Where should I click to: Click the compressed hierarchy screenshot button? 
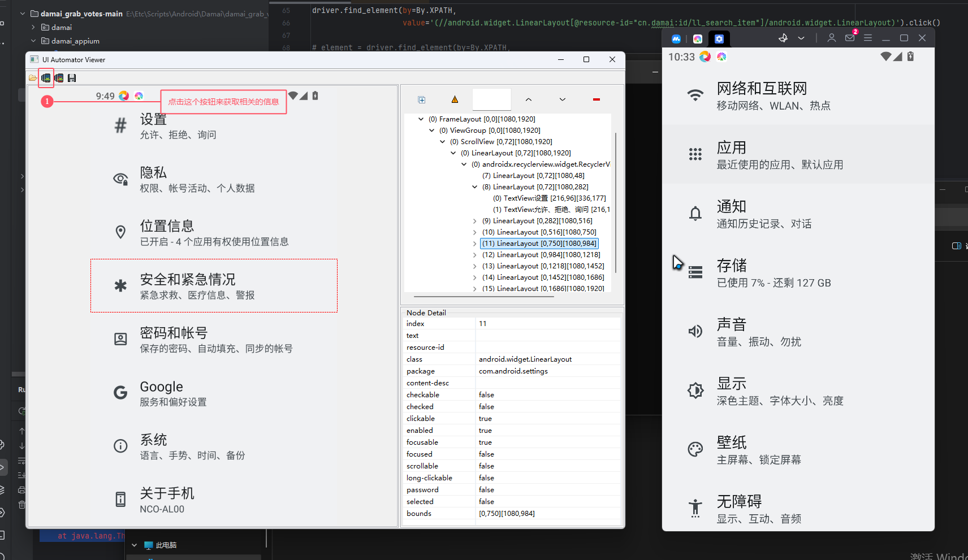[59, 78]
